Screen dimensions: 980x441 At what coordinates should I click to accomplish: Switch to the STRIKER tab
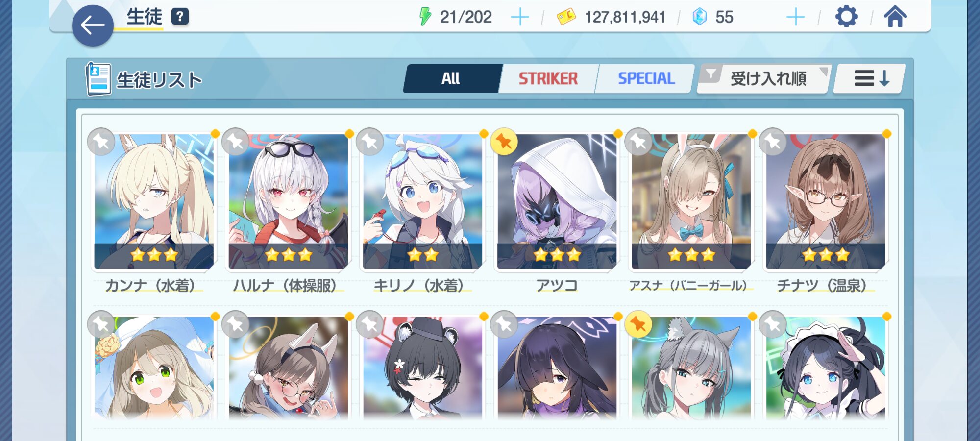pyautogui.click(x=548, y=78)
